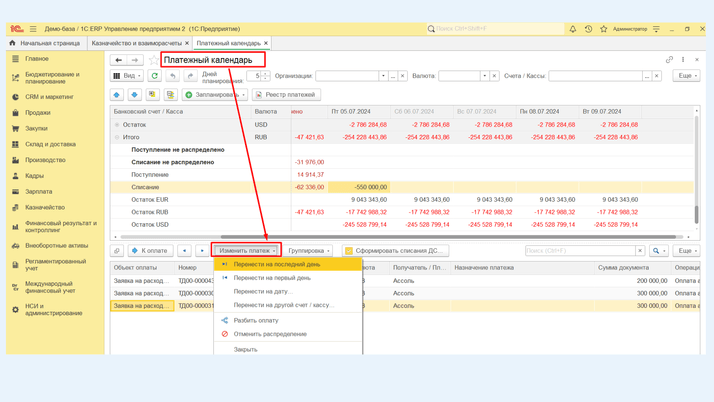Click the Продажи sidebar section

(38, 113)
